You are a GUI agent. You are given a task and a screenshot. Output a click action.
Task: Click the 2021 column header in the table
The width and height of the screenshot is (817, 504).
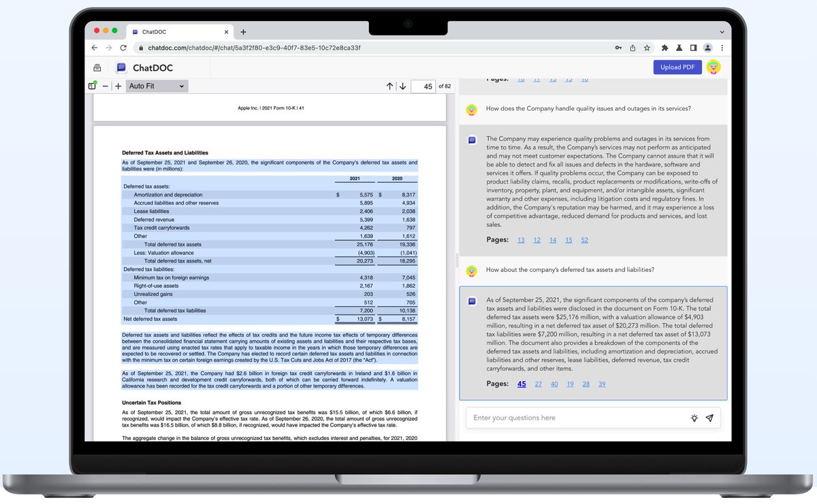coord(354,179)
